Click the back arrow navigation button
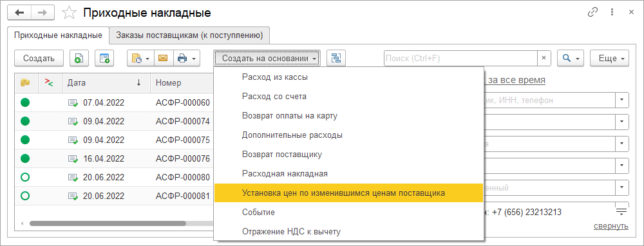The width and height of the screenshot is (644, 246). tap(19, 13)
